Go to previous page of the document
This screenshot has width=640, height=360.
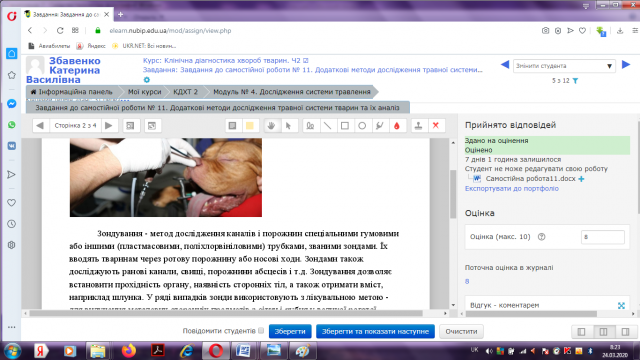(x=40, y=126)
